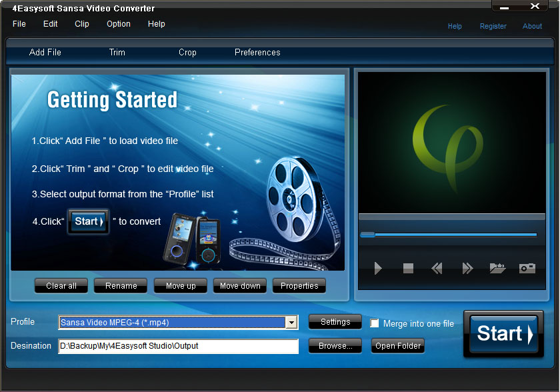The image size is (560, 392).
Task: Click the Settings button
Action: (335, 322)
